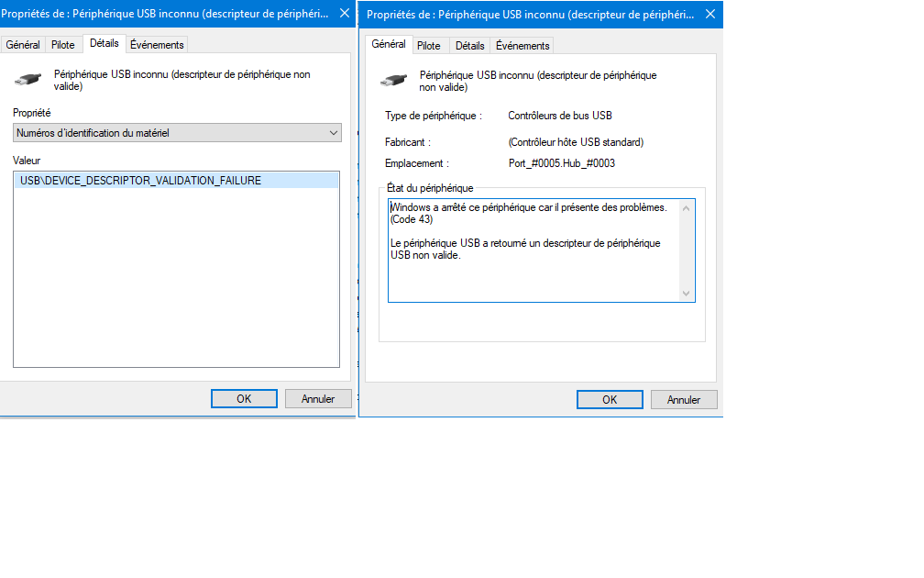The width and height of the screenshot is (924, 578).
Task: Select USB\DEVICE_DESCRIPTOR_VALIDATION_FAILURE value row
Action: pos(176,181)
